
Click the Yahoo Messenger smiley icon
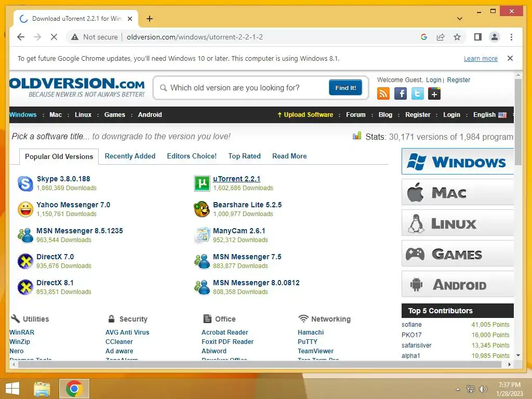click(25, 209)
